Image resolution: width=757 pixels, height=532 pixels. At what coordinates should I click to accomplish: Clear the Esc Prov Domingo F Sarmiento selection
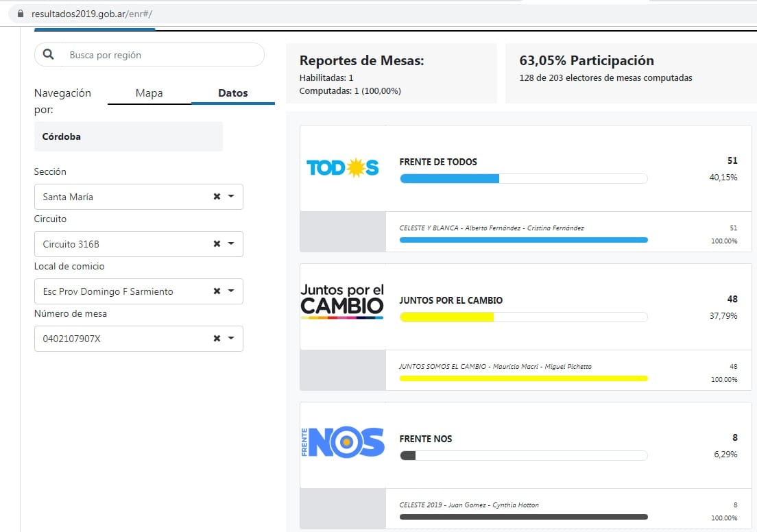pyautogui.click(x=217, y=291)
